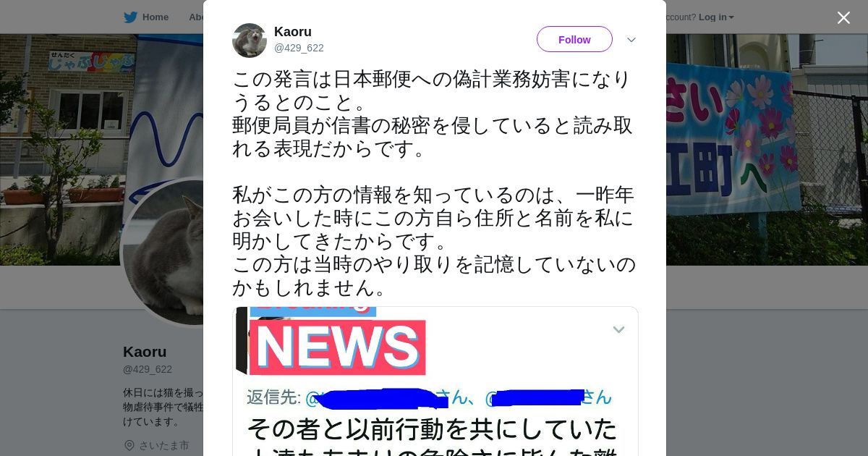
Task: Click the Twitter bird Home icon
Action: click(130, 17)
